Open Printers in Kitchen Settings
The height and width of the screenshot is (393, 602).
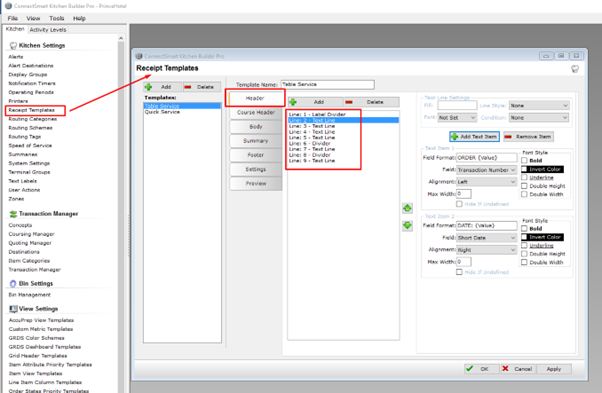click(18, 101)
